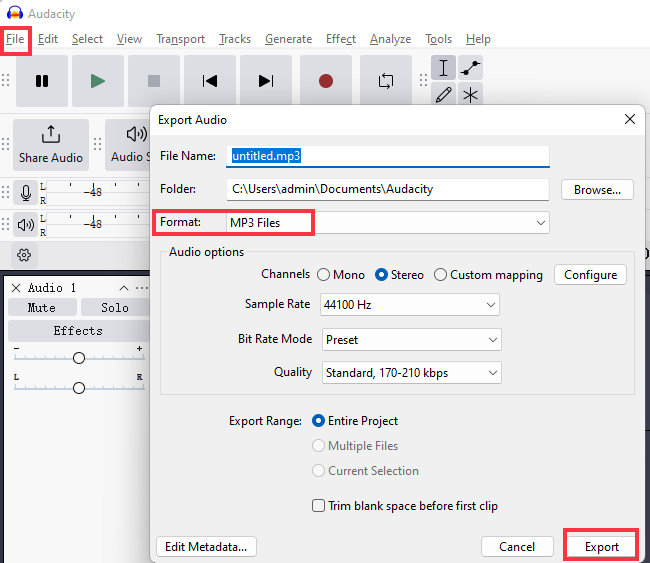Open the Tools menu
The width and height of the screenshot is (650, 563).
coord(438,39)
